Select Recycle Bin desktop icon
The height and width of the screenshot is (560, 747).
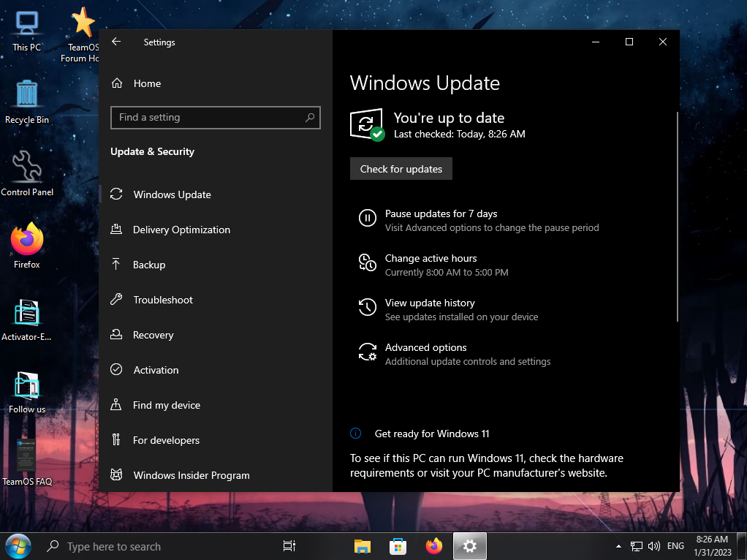click(26, 102)
